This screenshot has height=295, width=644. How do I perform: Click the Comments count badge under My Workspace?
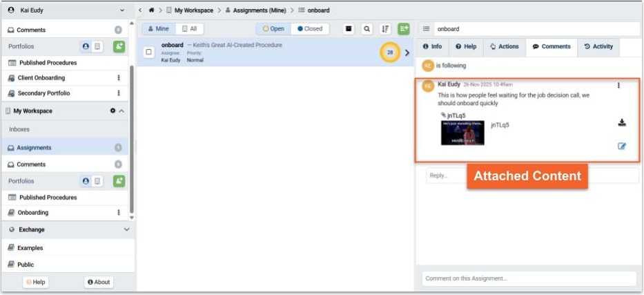[118, 164]
